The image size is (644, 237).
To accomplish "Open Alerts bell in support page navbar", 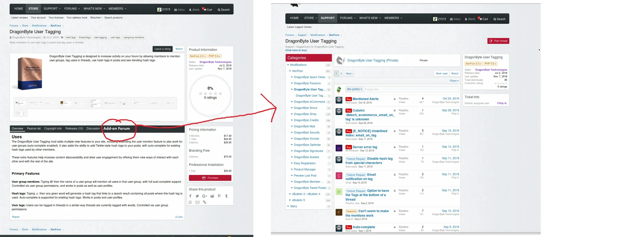I will tap(470, 19).
